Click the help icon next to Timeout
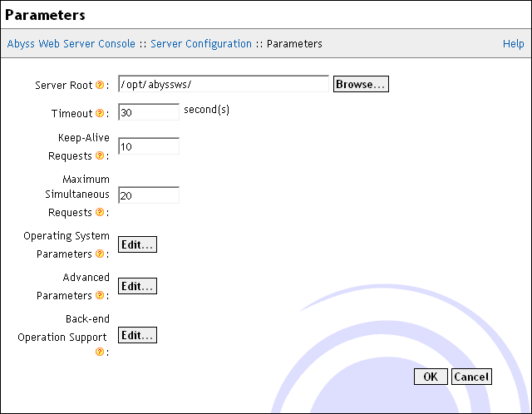This screenshot has width=532, height=414. tap(100, 113)
